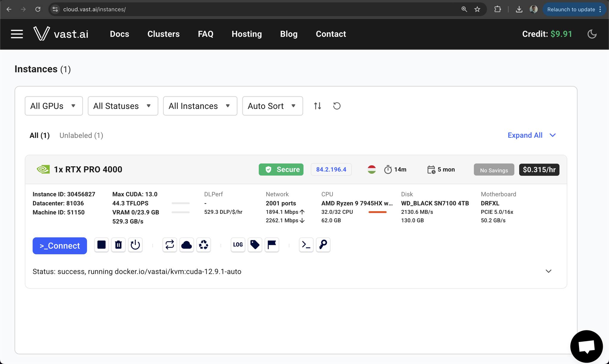
Task: Open the Blog menu item
Action: pyautogui.click(x=289, y=34)
